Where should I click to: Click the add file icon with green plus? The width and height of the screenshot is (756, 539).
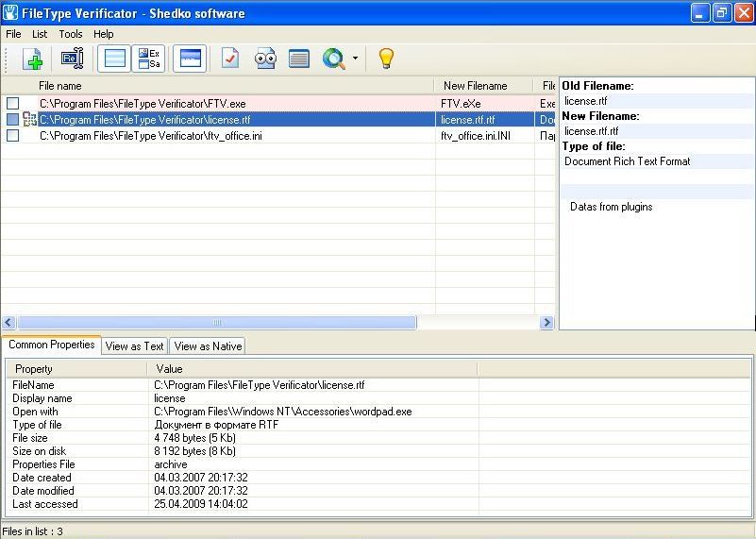tap(32, 59)
